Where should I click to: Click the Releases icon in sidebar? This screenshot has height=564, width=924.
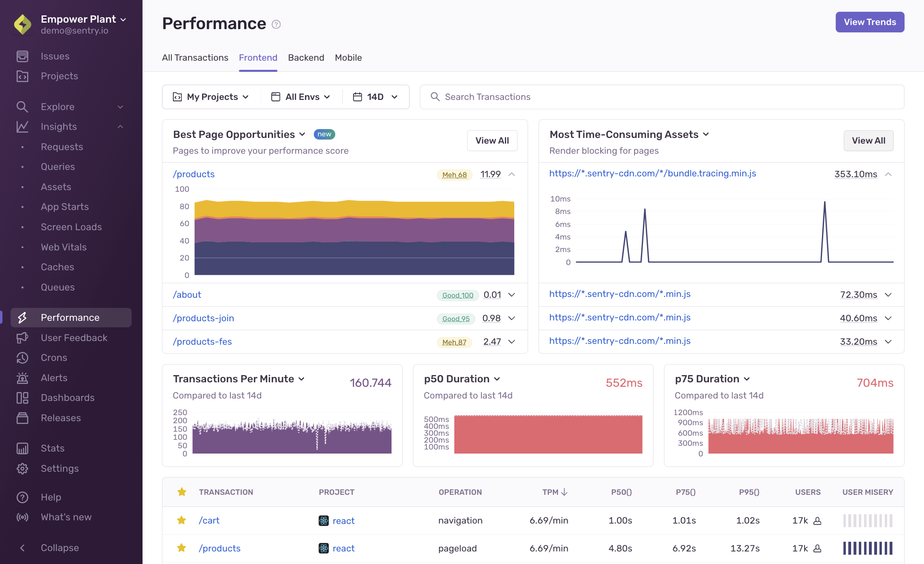coord(23,417)
